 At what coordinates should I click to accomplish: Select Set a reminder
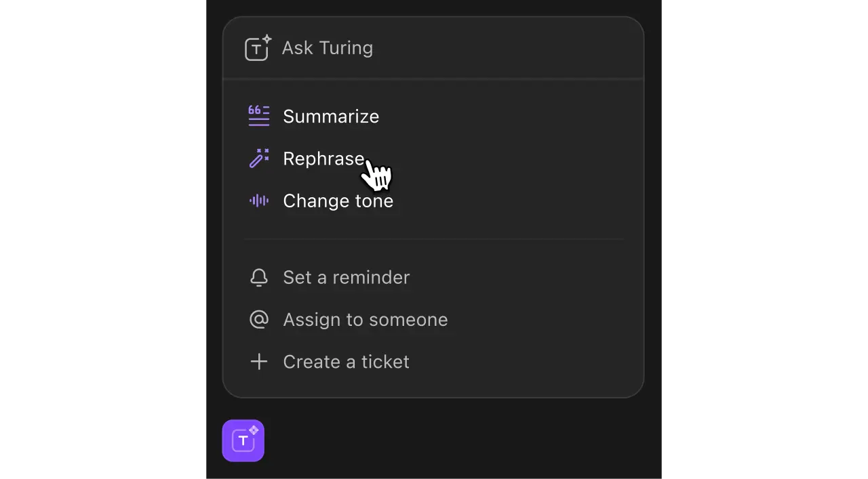(x=347, y=277)
